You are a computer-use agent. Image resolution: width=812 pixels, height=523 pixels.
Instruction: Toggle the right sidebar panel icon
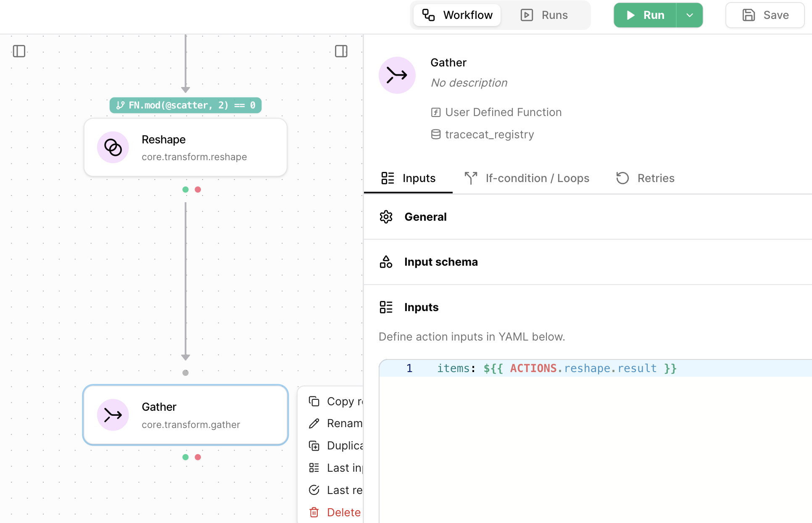coord(341,51)
